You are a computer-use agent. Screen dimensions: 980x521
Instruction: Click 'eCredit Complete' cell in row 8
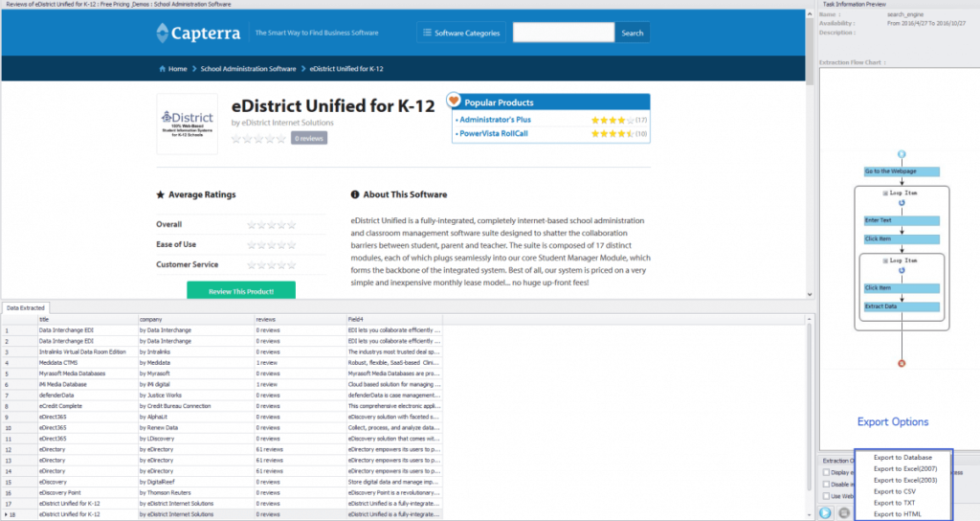click(87, 406)
